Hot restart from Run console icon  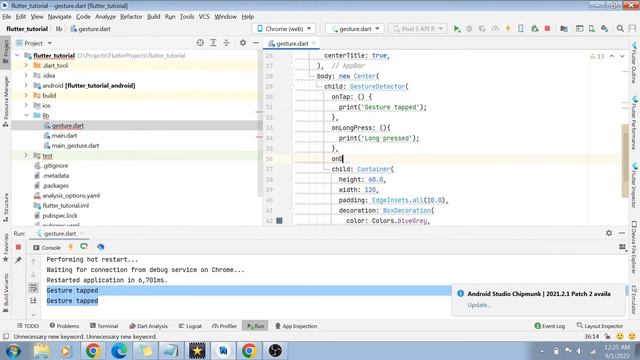click(x=84, y=247)
